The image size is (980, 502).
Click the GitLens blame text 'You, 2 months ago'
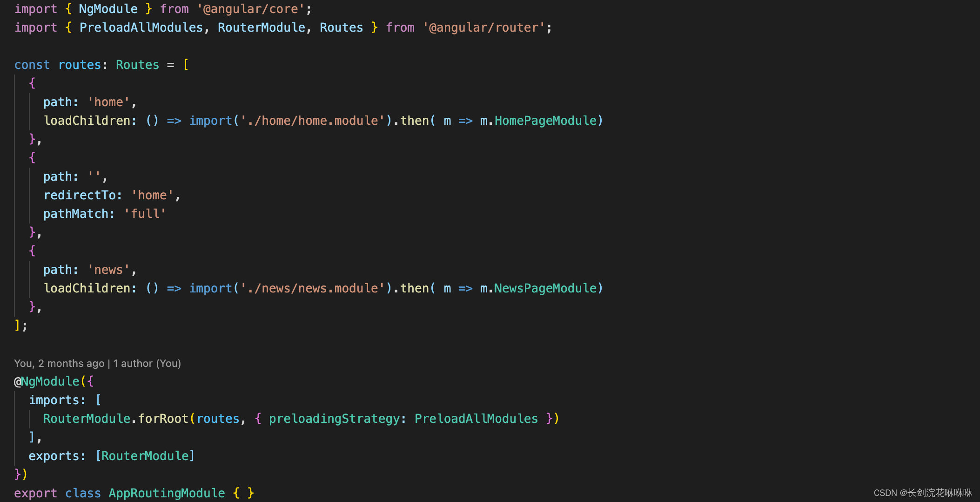(59, 363)
